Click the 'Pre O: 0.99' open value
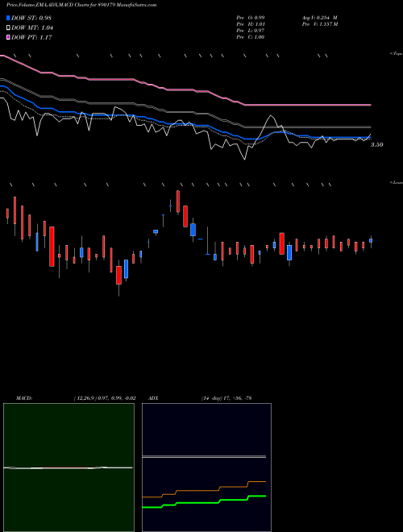The height and width of the screenshot is (532, 403). coord(251,17)
